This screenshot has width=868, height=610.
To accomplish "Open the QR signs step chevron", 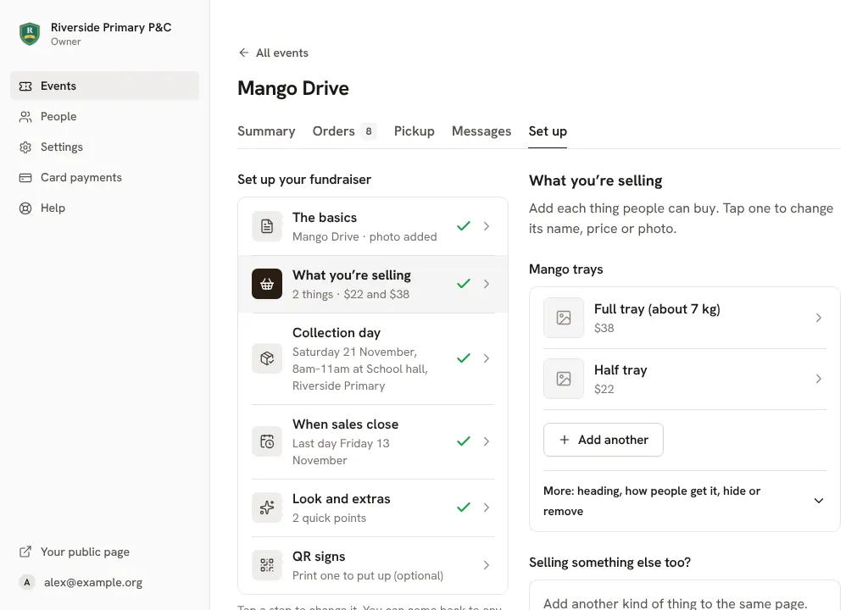I will [x=486, y=564].
